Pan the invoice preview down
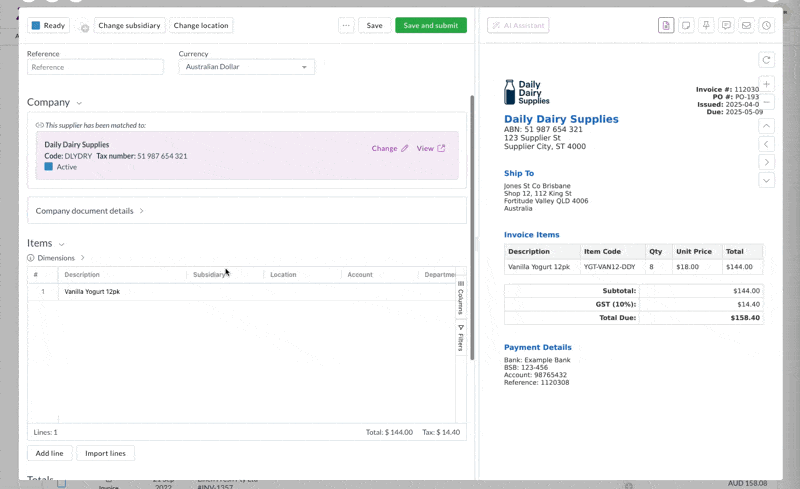 pyautogui.click(x=766, y=180)
